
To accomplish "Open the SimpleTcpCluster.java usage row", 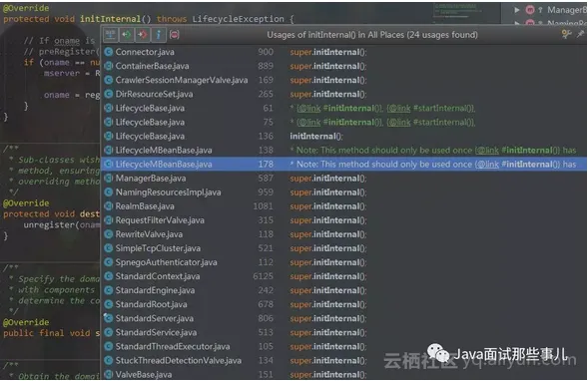I will click(x=343, y=248).
